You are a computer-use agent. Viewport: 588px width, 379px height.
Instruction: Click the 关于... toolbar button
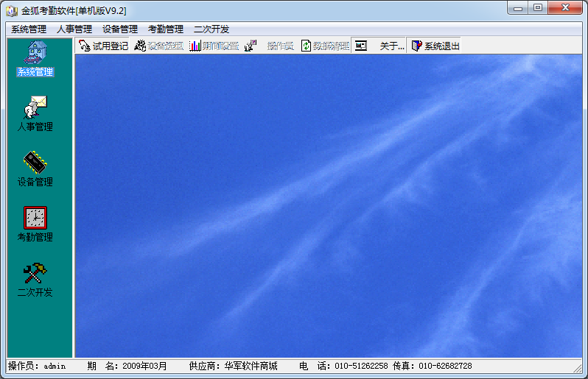(379, 46)
